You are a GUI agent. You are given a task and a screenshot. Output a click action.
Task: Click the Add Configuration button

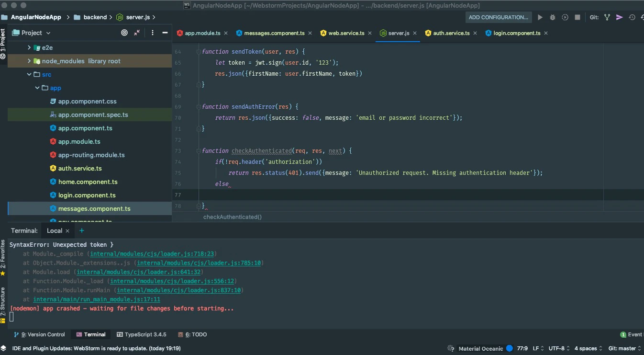click(x=498, y=17)
